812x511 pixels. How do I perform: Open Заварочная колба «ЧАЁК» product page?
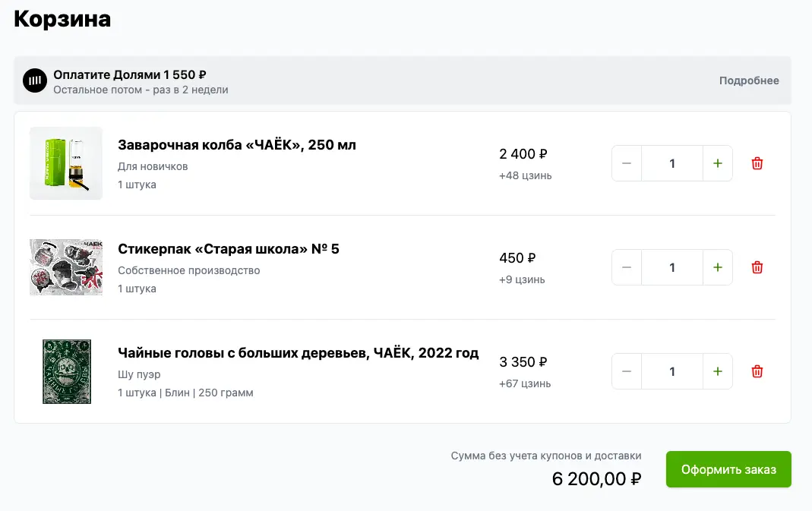[x=236, y=144]
